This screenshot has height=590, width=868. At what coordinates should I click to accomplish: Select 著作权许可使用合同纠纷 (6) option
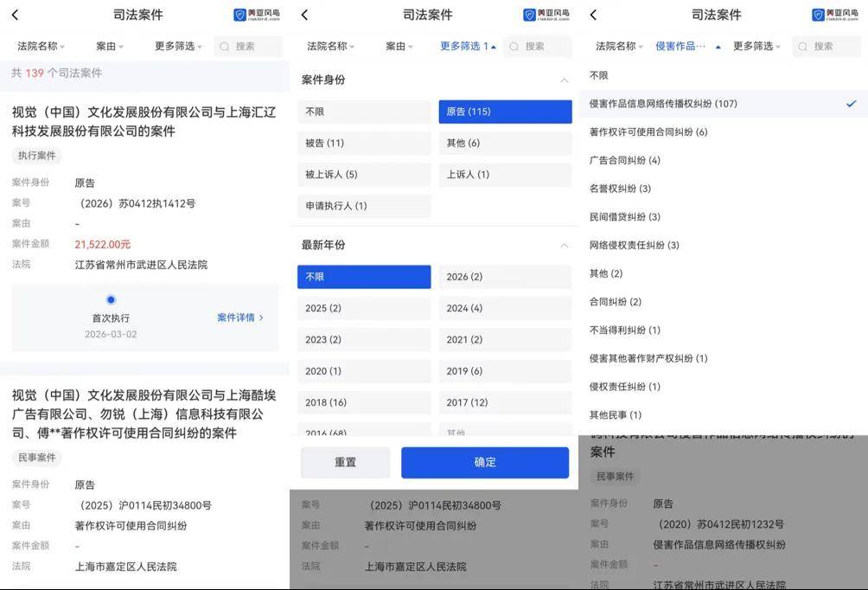pos(723,131)
